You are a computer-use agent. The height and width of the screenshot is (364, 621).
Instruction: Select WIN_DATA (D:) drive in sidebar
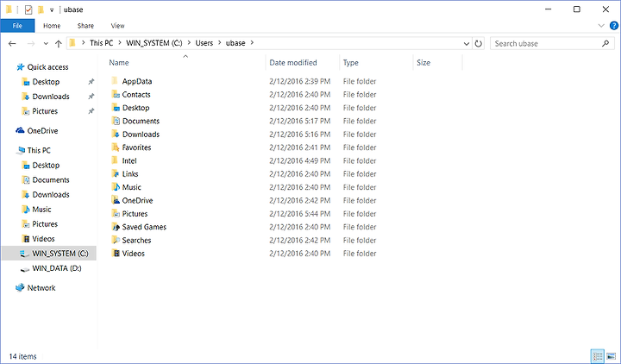point(57,268)
